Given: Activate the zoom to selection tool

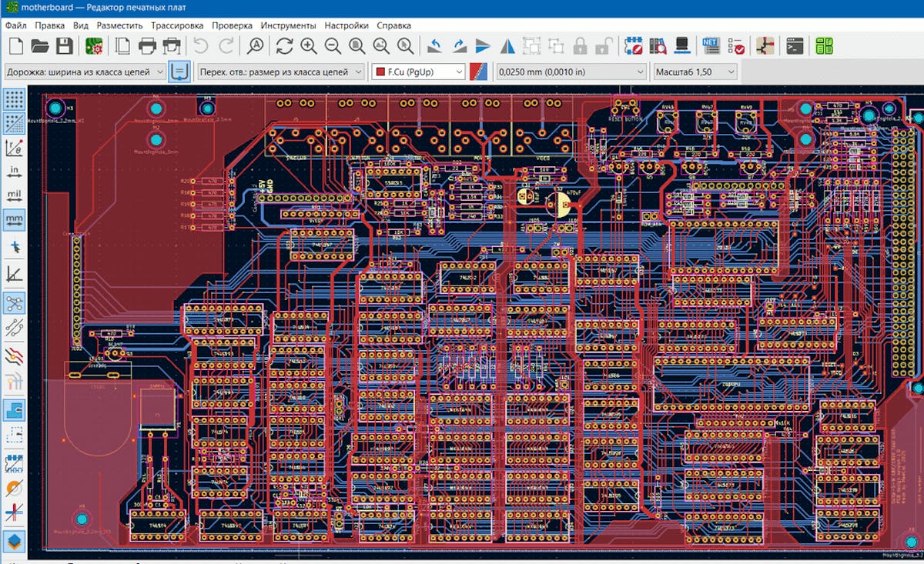Looking at the screenshot, I should [405, 45].
